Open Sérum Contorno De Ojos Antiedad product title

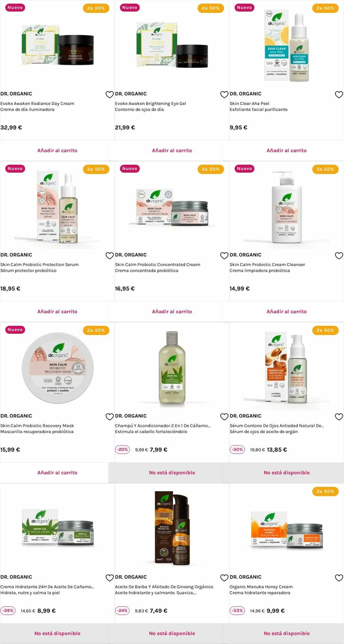tap(277, 425)
